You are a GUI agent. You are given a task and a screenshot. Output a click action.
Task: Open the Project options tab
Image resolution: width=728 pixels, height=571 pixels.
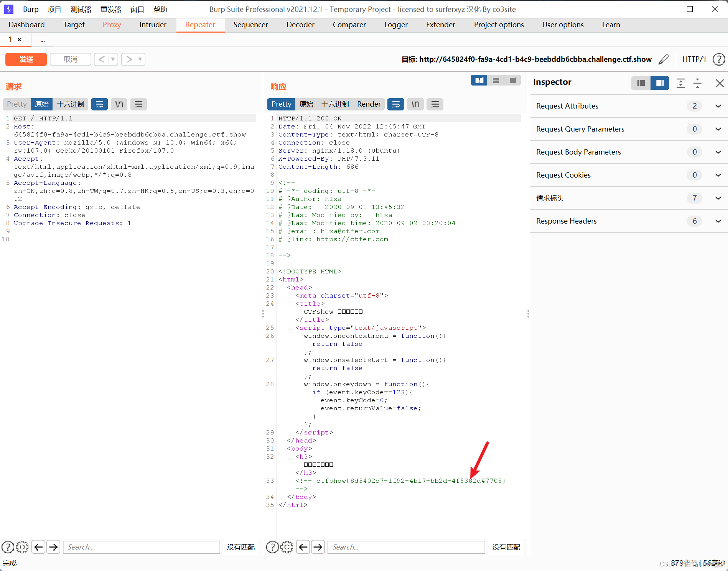[x=499, y=25]
